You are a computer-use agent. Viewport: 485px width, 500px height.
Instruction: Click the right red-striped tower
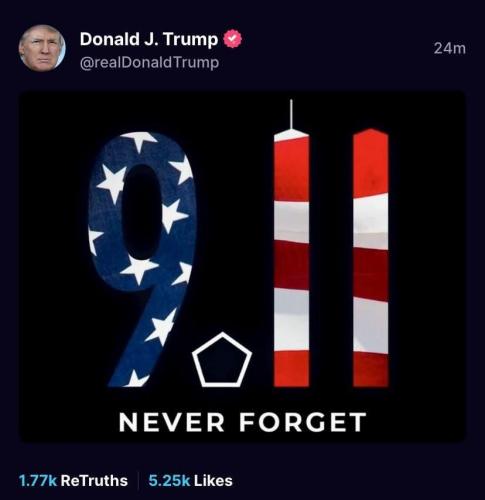pyautogui.click(x=371, y=258)
